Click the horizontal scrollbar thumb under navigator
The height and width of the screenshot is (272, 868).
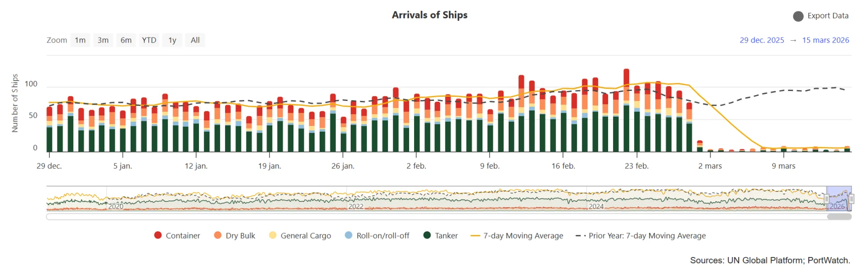click(x=839, y=217)
